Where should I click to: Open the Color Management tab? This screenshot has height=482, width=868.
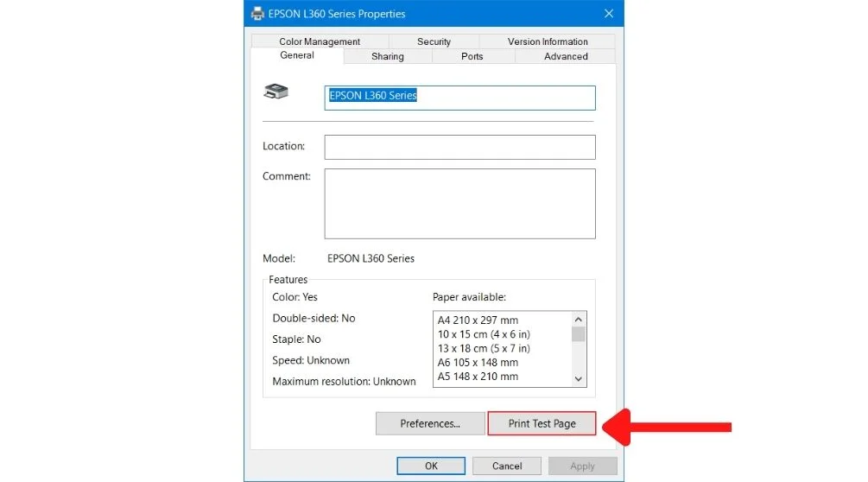tap(320, 41)
